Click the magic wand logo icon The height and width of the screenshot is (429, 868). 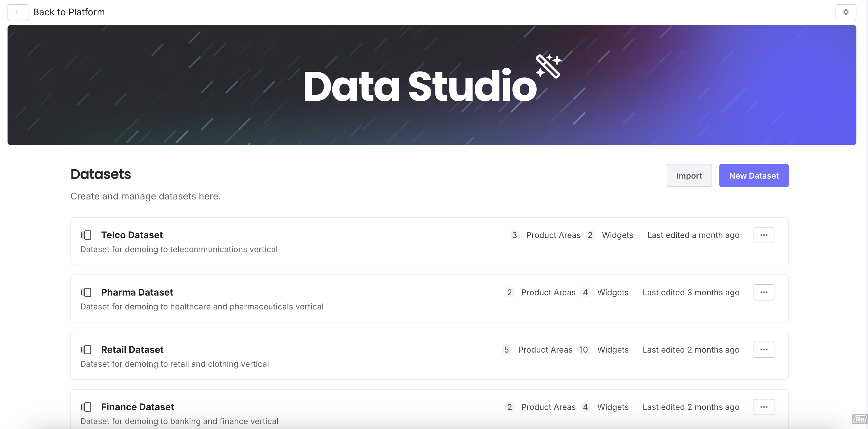click(x=548, y=66)
